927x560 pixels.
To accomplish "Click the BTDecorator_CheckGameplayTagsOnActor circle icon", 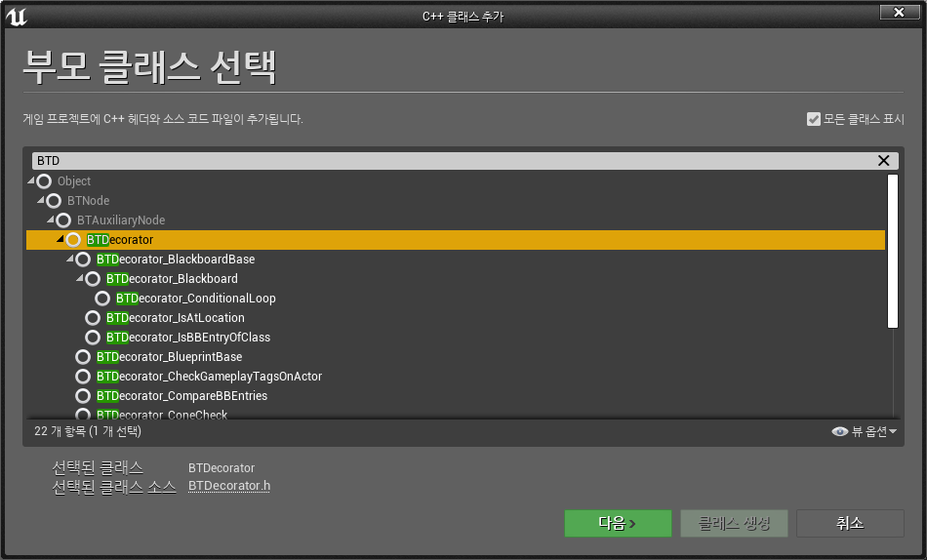I will click(x=83, y=376).
